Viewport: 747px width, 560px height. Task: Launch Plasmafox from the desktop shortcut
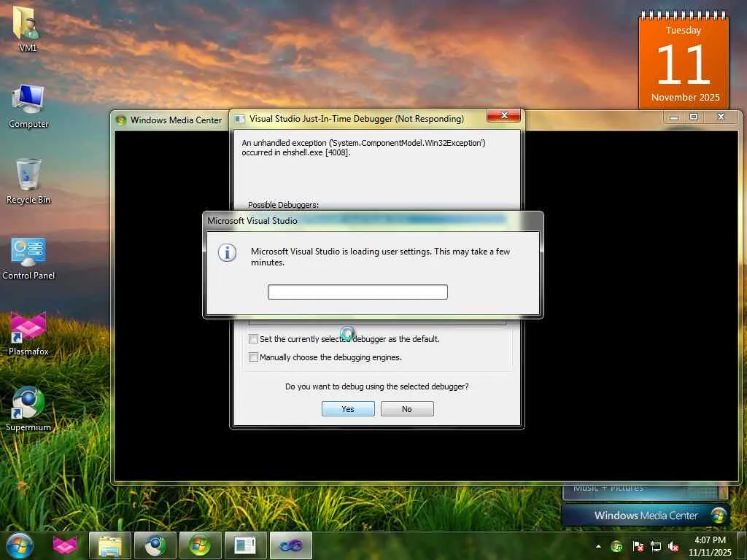click(28, 334)
